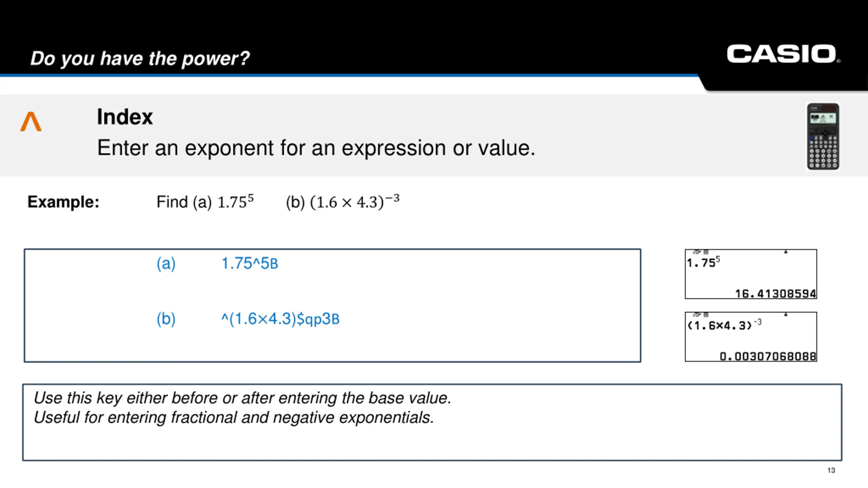Select the 'Enter an exponent' description text

pos(316,148)
